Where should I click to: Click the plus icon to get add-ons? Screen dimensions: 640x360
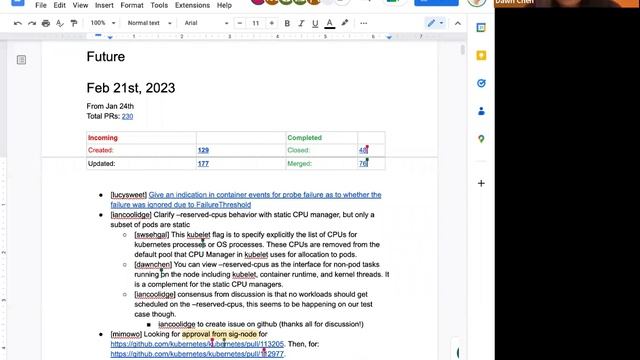(481, 183)
